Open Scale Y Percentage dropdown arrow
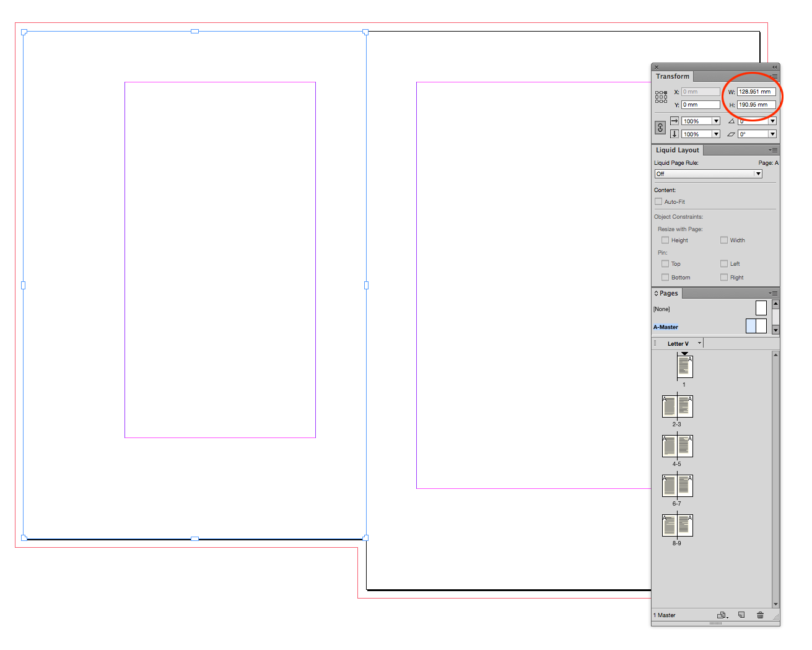This screenshot has width=812, height=650. click(x=716, y=134)
